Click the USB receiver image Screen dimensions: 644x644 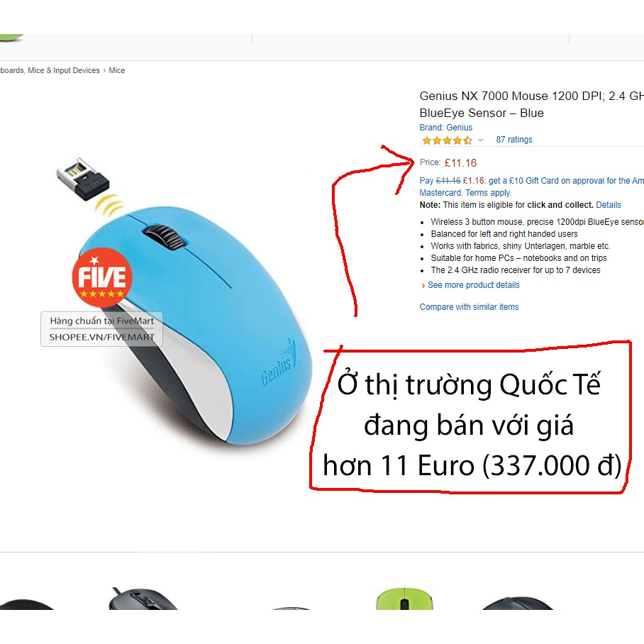(84, 179)
